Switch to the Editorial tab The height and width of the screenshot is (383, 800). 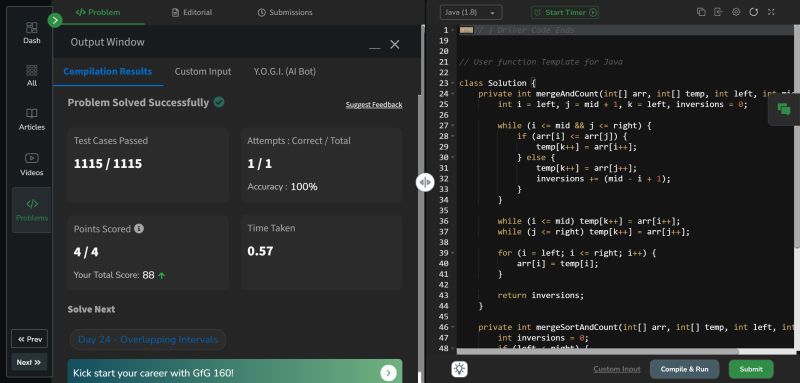click(x=192, y=12)
